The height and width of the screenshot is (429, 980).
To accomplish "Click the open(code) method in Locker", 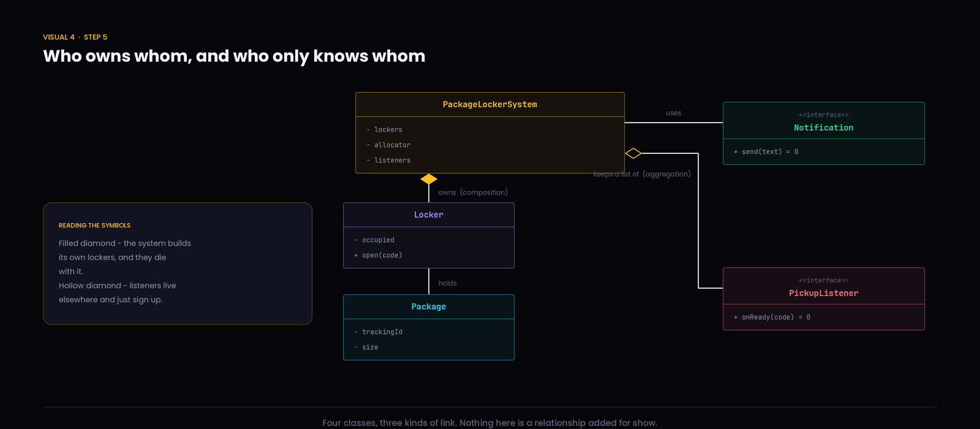I will point(378,256).
